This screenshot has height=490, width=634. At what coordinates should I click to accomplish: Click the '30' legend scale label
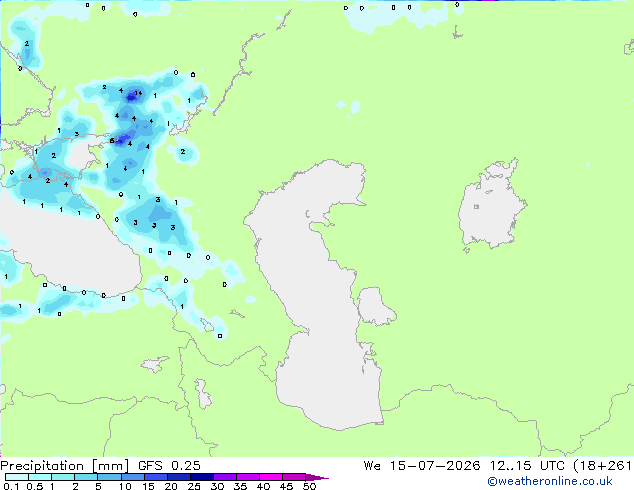click(x=217, y=486)
